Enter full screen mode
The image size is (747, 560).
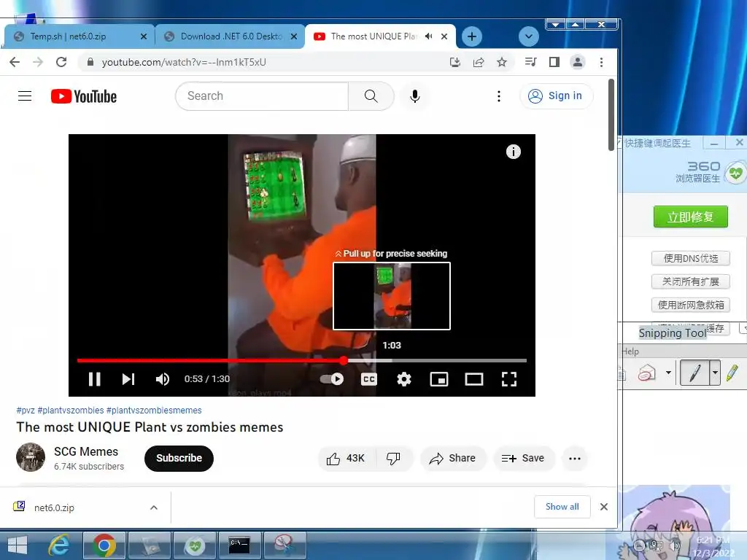508,379
